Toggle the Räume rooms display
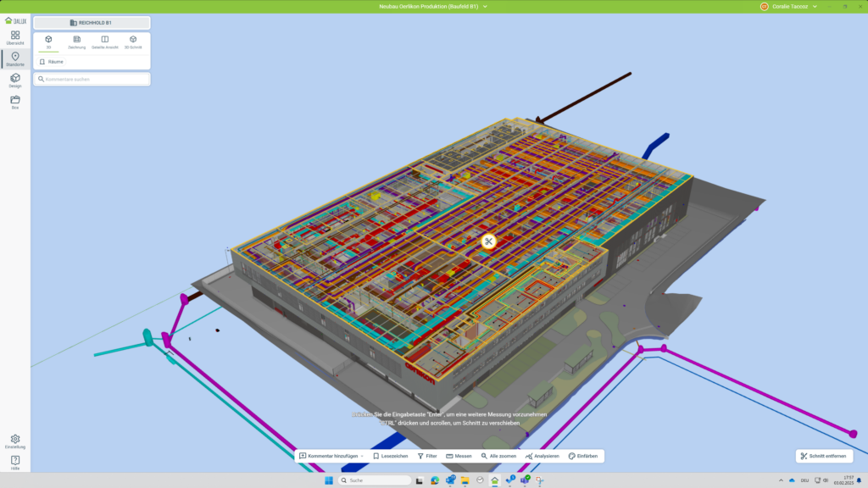 click(52, 62)
